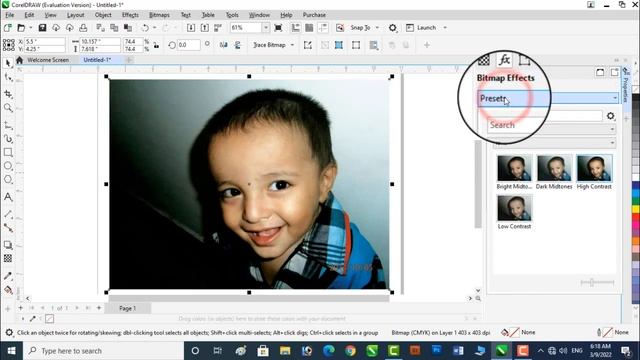Toggle the lock ratio padlock
The width and height of the screenshot is (640, 360).
[x=156, y=45]
